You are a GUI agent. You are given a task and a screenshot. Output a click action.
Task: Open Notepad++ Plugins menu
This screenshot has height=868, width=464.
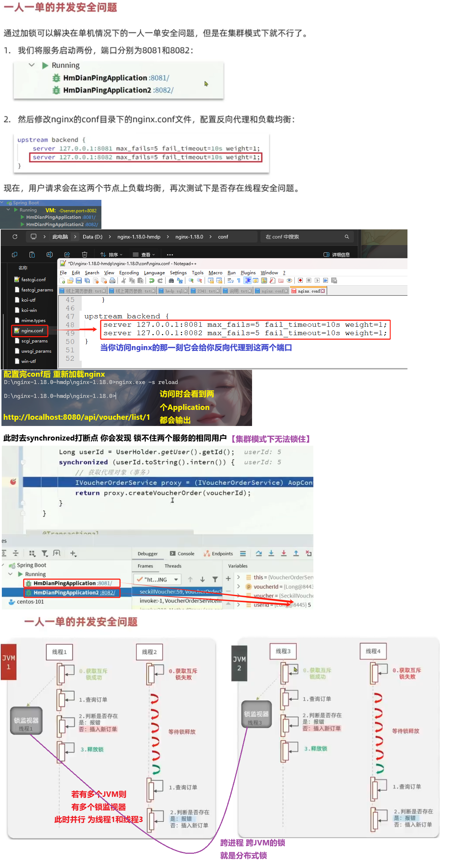248,272
